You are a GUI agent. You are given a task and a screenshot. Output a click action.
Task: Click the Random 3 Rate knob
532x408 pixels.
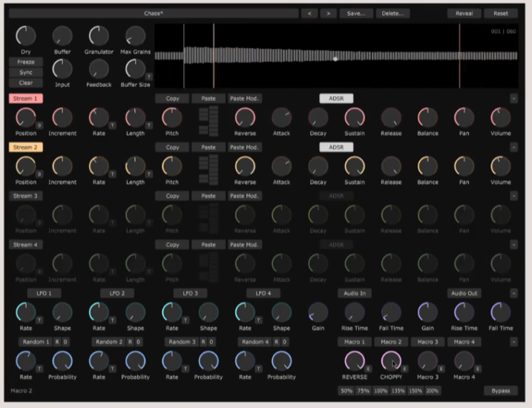point(172,361)
